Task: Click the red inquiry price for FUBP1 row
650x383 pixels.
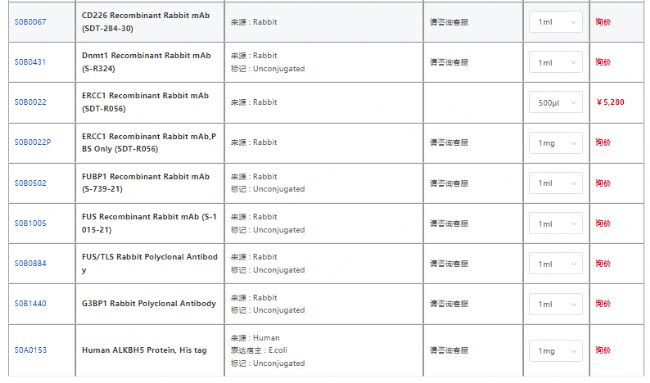Action: pyautogui.click(x=603, y=183)
